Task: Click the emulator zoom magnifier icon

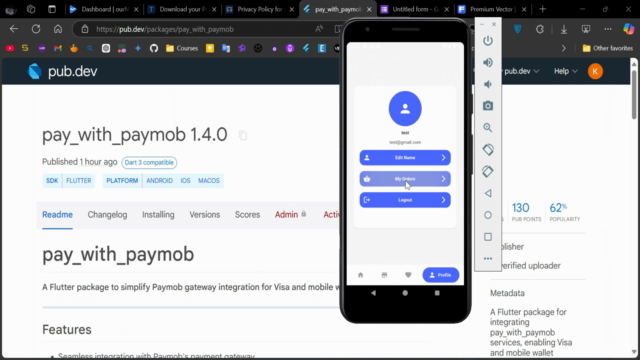Action: tap(488, 128)
